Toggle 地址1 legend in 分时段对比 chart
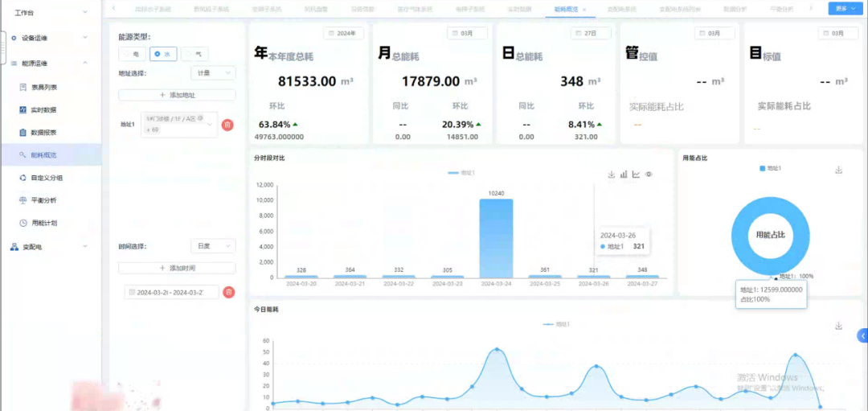Screen dimensions: 868x411 tap(461, 174)
